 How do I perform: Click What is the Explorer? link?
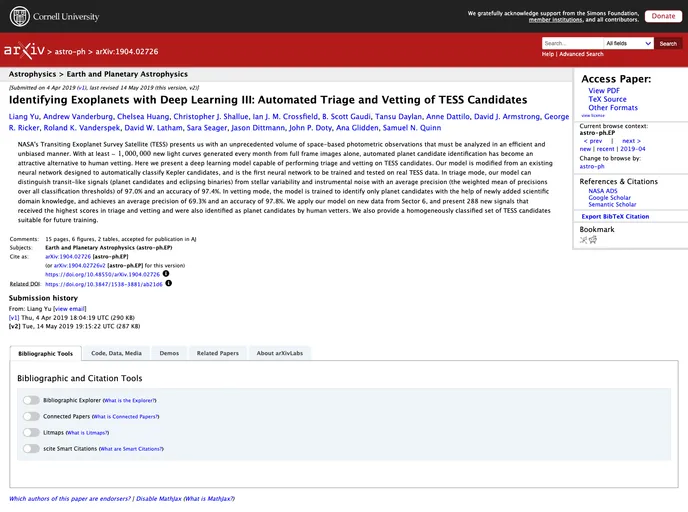129,401
